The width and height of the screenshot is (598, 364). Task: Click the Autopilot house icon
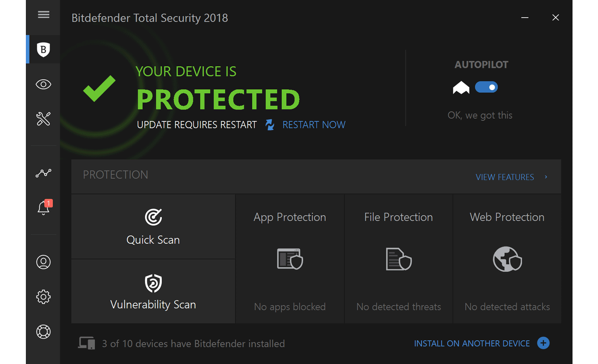[x=461, y=88]
